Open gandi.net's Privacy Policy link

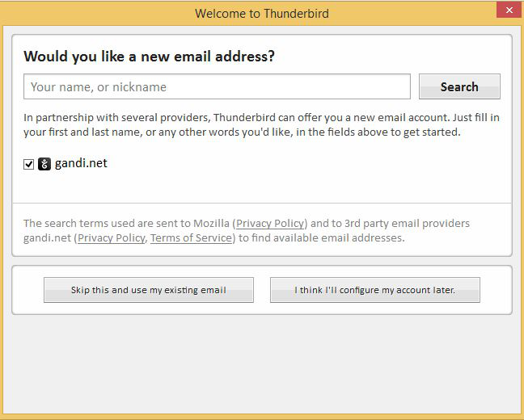point(112,237)
